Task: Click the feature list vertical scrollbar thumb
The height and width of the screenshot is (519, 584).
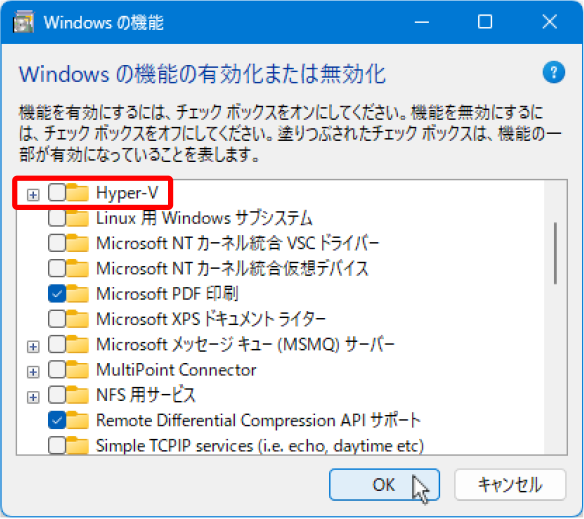Action: coord(555,253)
